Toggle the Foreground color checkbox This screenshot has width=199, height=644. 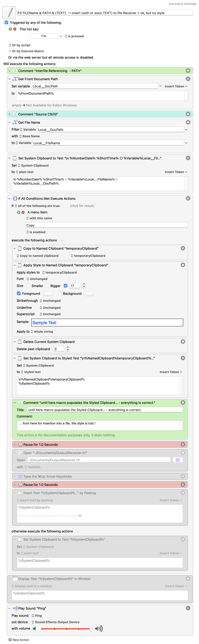19,293
